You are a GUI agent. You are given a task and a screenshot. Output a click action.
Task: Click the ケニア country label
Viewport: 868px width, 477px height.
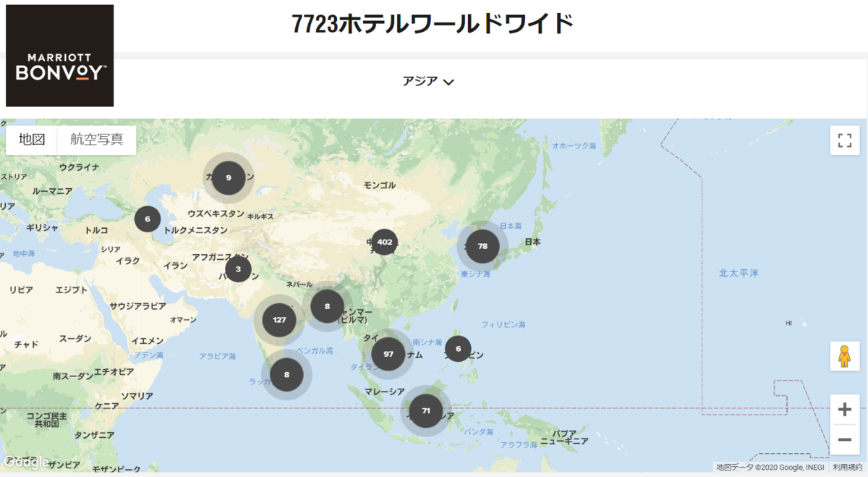107,405
